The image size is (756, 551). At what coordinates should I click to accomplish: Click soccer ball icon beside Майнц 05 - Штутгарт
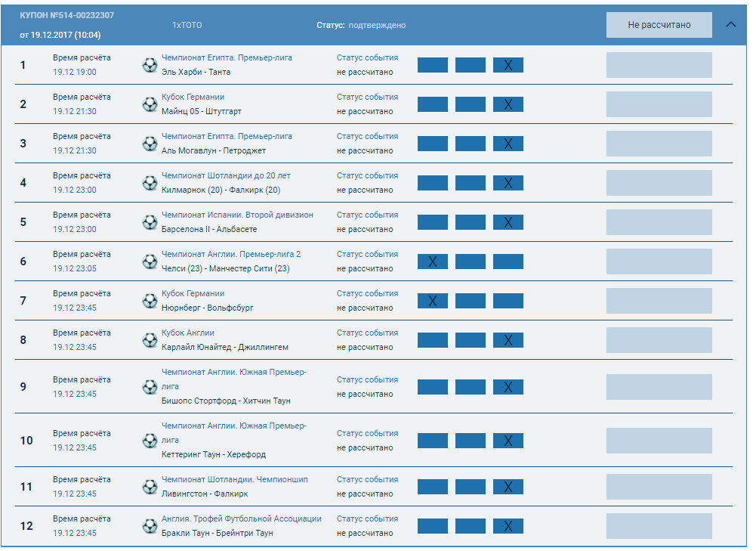150,104
